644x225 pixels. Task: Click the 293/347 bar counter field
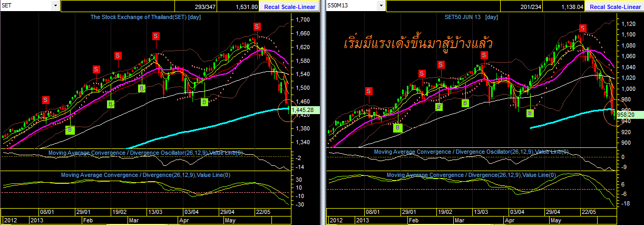(196, 6)
